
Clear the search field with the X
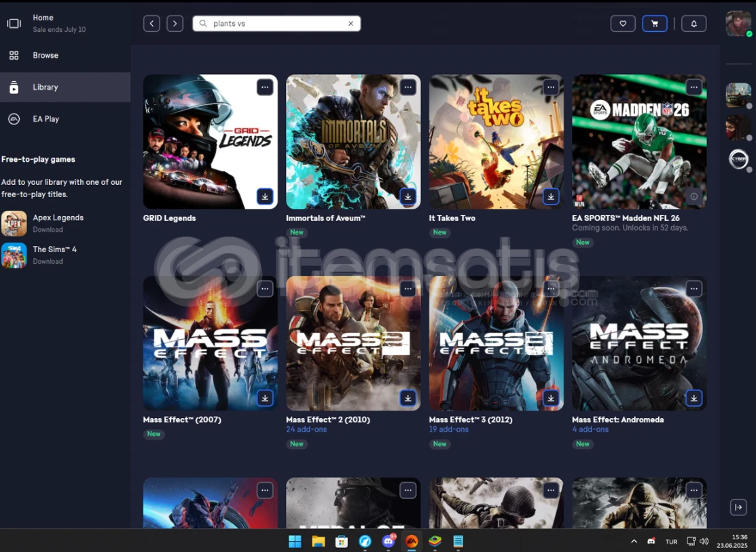[350, 23]
